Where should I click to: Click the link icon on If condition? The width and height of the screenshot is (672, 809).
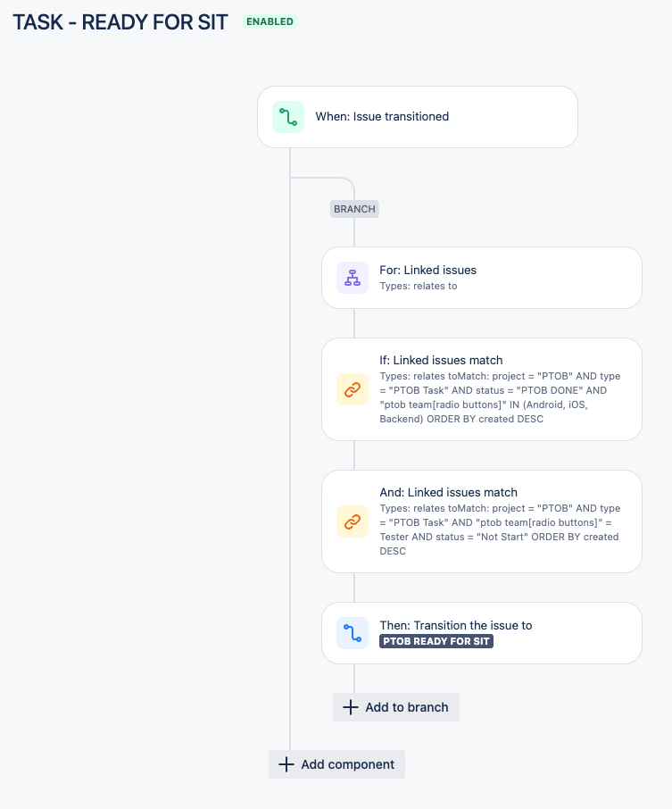pyautogui.click(x=353, y=389)
